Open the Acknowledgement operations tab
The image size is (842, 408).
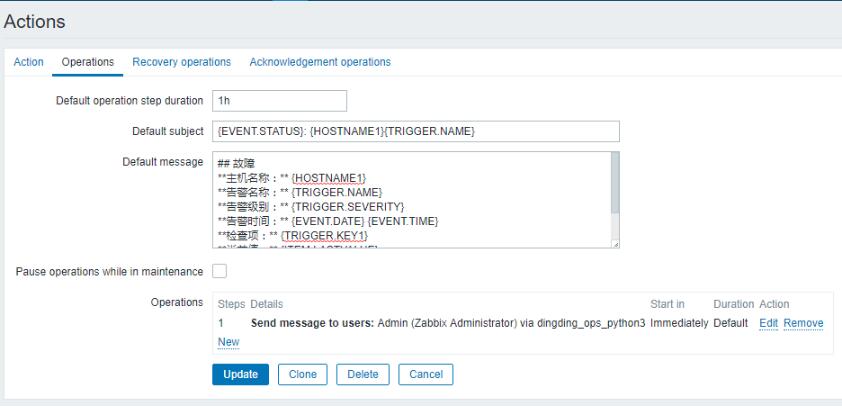[x=320, y=62]
